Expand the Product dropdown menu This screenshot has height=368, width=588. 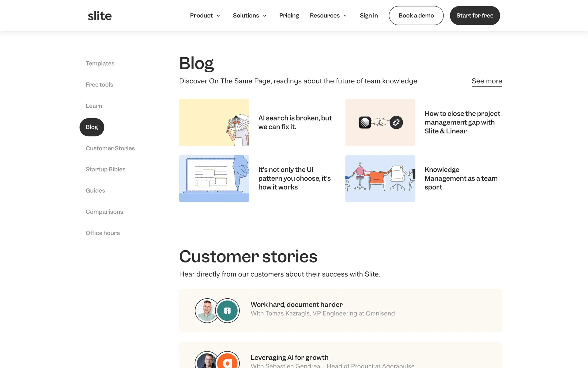point(205,16)
